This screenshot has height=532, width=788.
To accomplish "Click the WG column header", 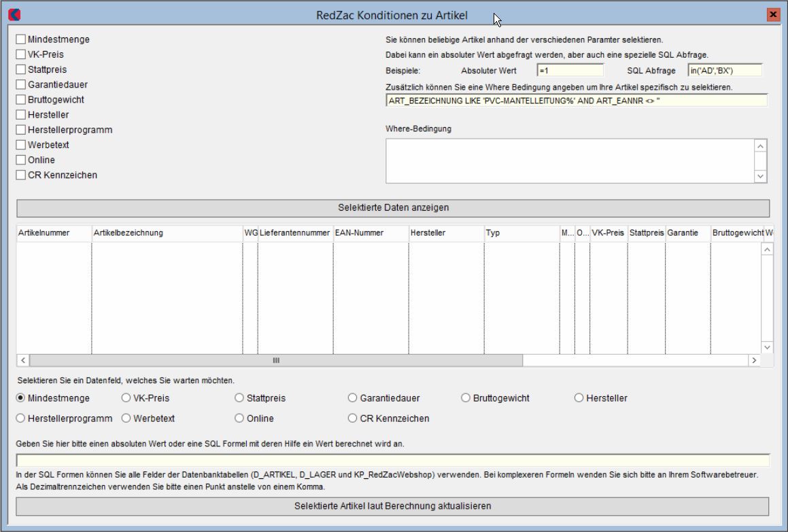I will pyautogui.click(x=251, y=233).
